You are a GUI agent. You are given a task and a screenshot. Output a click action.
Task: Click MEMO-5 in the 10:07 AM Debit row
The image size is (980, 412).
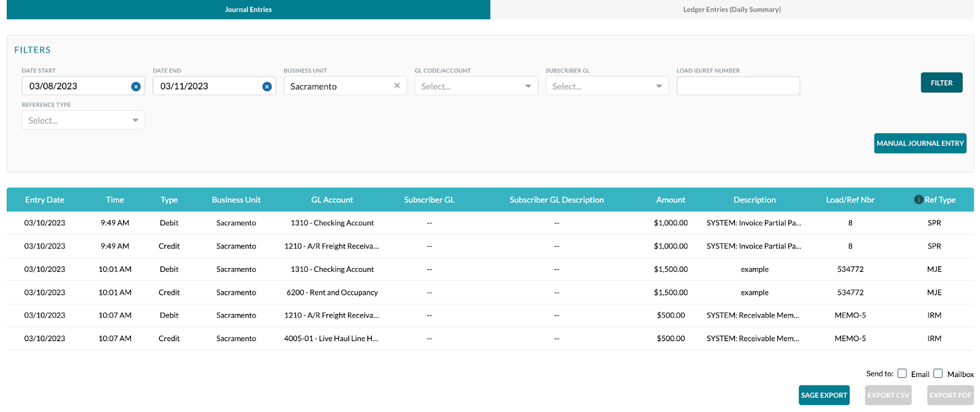[850, 315]
